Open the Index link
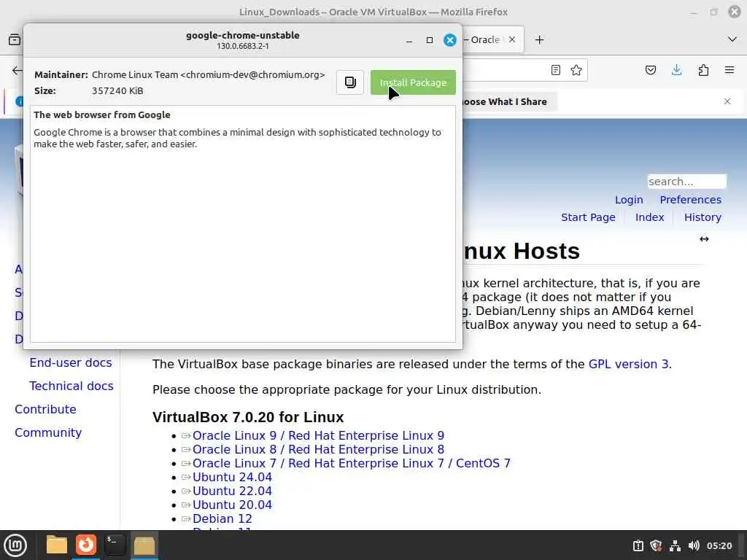747x560 pixels. (649, 217)
